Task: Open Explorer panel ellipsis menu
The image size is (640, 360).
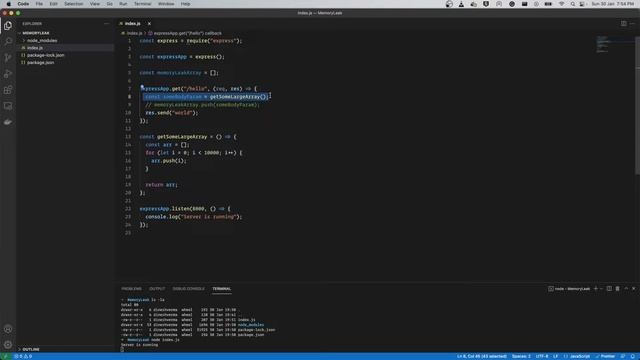Action: (107, 24)
